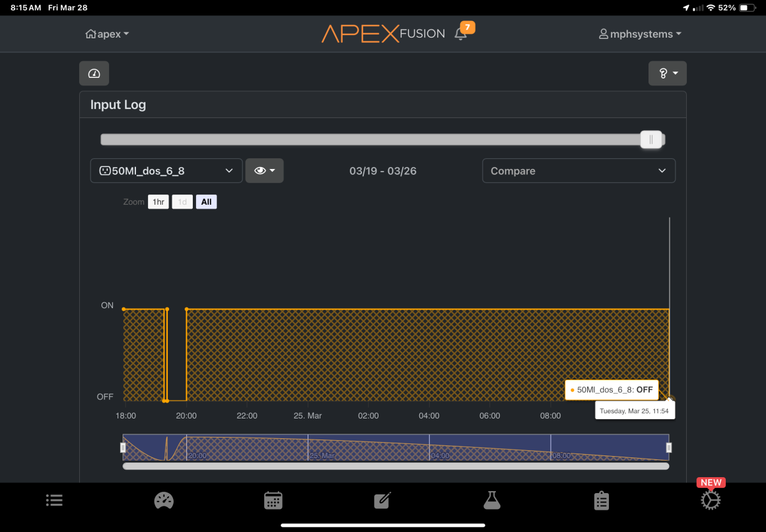Click the 20:00 axis label
Viewport: 766px width, 532px height.
[186, 416]
